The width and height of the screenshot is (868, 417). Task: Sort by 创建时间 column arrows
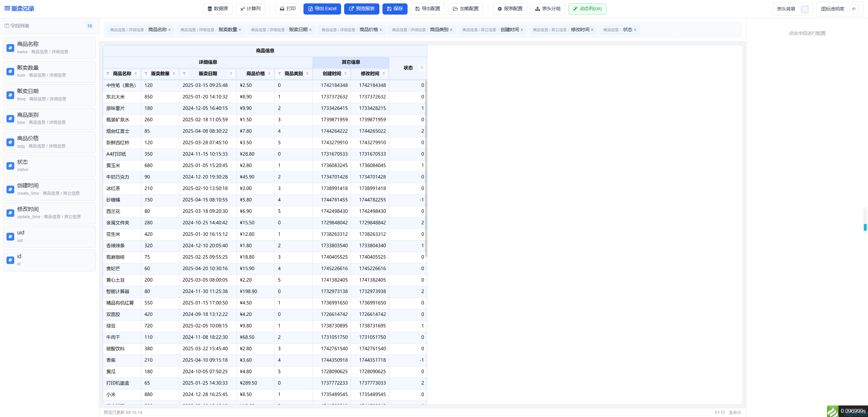click(346, 74)
